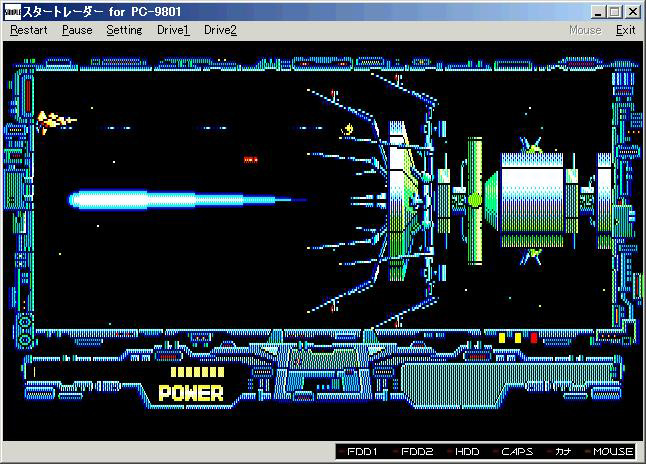The width and height of the screenshot is (646, 464).
Task: Click the FDD1 status indicator
Action: [358, 452]
